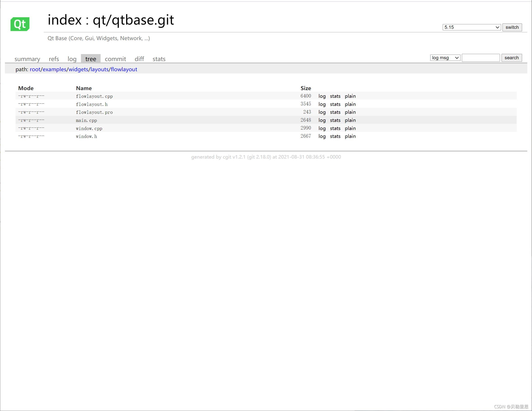Open the refs tab
Screen dimensions: 532x411
pos(54,59)
